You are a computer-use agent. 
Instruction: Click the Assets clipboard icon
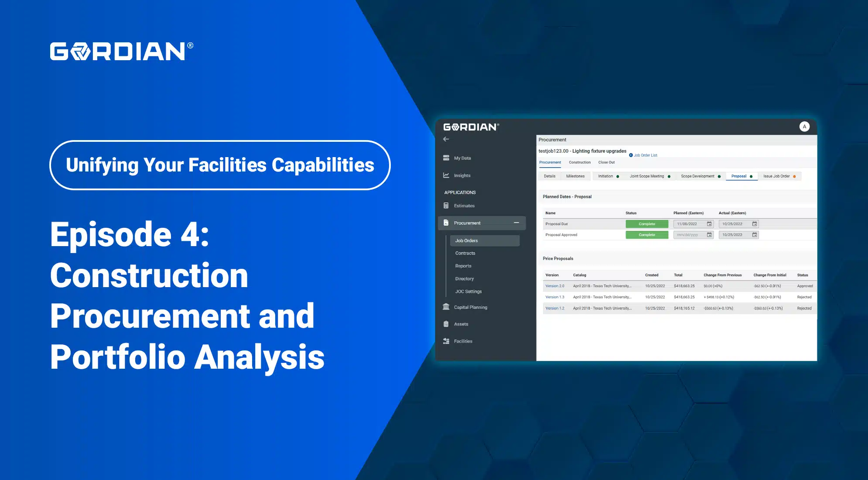point(446,324)
